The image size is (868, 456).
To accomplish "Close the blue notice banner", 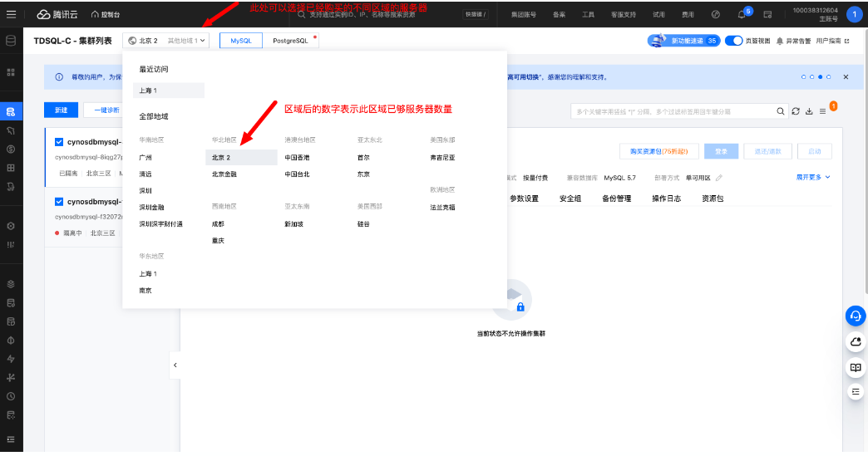I will [x=846, y=76].
